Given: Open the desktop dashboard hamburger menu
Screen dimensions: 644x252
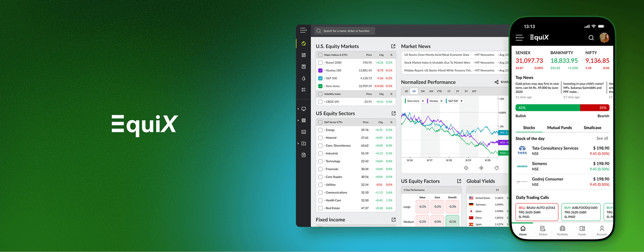Looking at the screenshot, I should point(303,30).
